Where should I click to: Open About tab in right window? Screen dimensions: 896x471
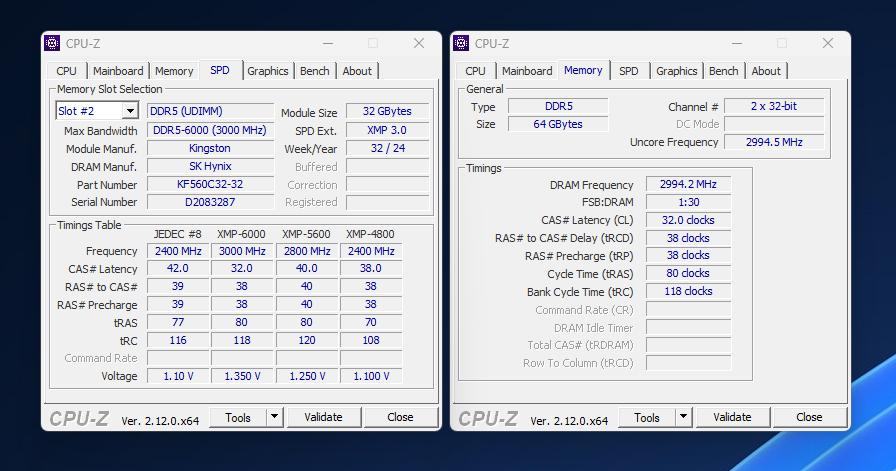tap(766, 71)
